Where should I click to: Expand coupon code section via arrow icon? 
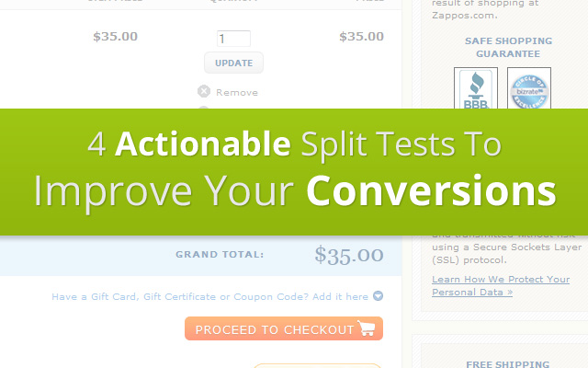378,296
